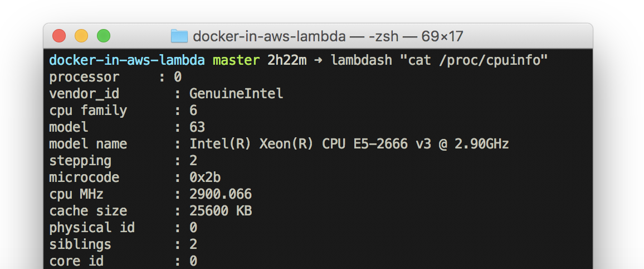The image size is (644, 269).
Task: Click the green zoom window button
Action: click(x=104, y=36)
